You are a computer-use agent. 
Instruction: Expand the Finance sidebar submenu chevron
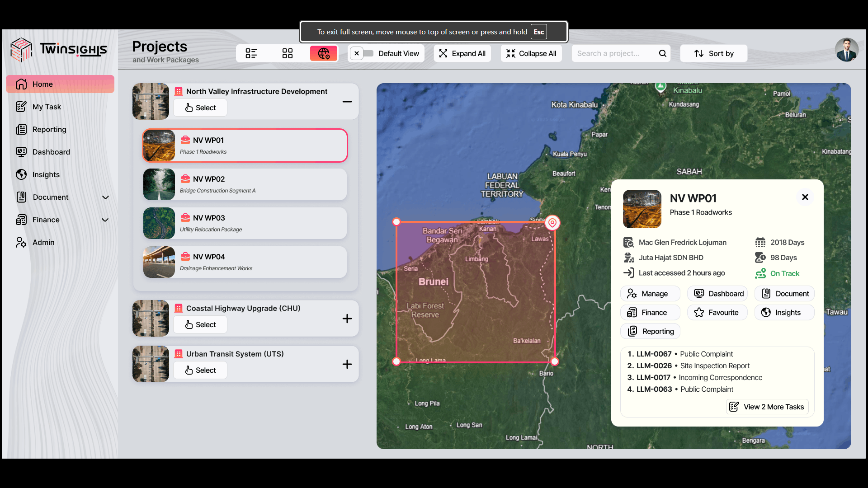click(x=105, y=220)
